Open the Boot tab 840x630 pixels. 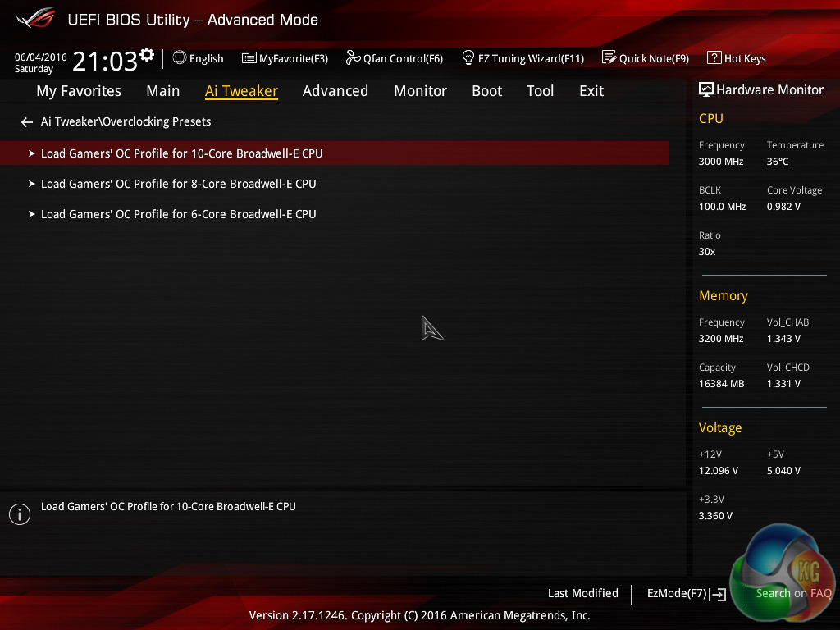(487, 91)
